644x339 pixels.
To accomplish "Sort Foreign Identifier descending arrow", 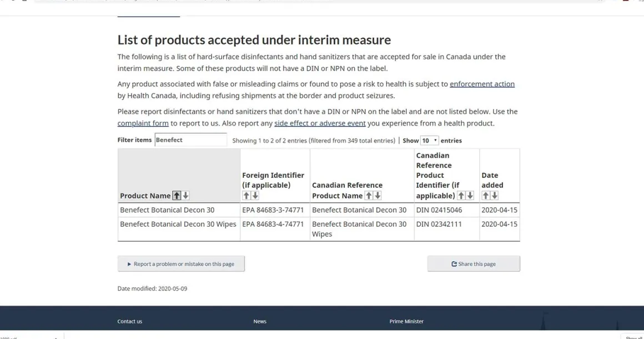I will 255,196.
